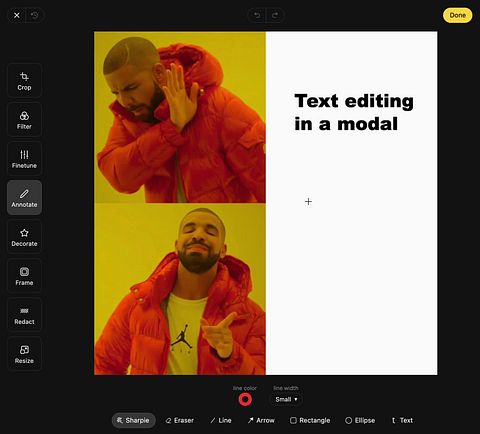480x434 pixels.
Task: Open the Decorate tool
Action: point(24,237)
